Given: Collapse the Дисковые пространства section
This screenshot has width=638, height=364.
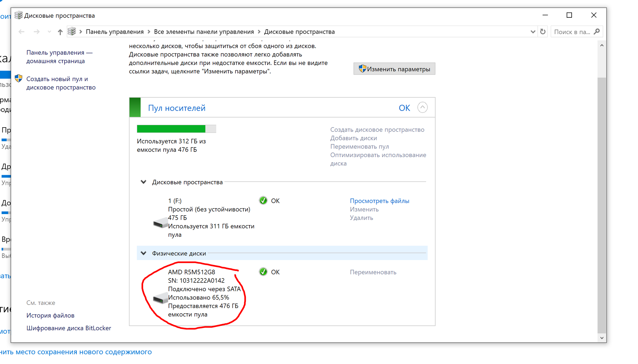Looking at the screenshot, I should tap(143, 182).
